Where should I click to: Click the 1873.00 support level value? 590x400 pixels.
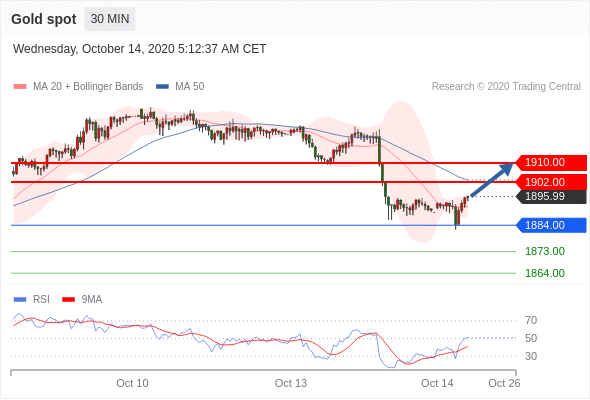(545, 251)
